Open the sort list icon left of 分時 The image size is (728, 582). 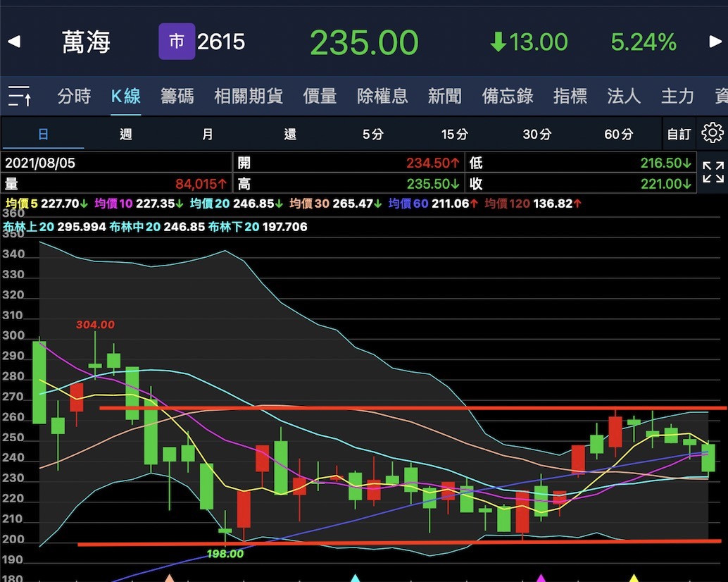(20, 96)
